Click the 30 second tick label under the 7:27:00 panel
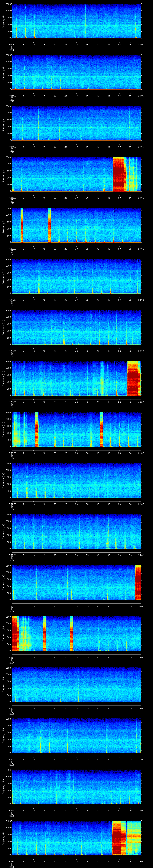153x868 pixels. (76, 300)
